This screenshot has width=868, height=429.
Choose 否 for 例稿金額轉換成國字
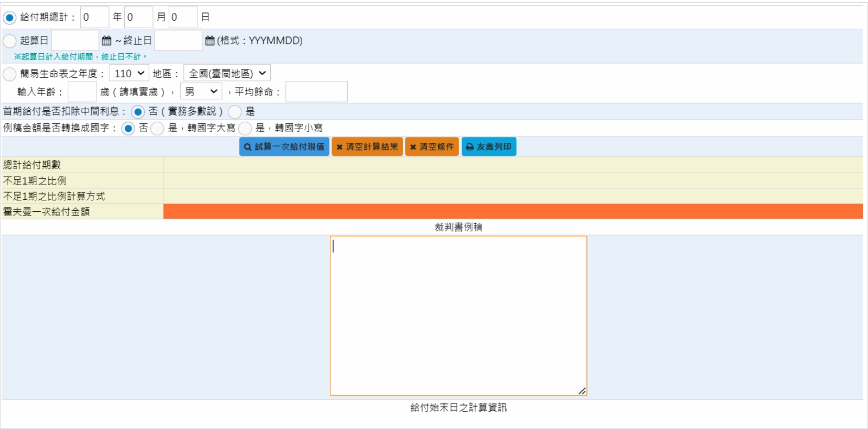[x=128, y=128]
